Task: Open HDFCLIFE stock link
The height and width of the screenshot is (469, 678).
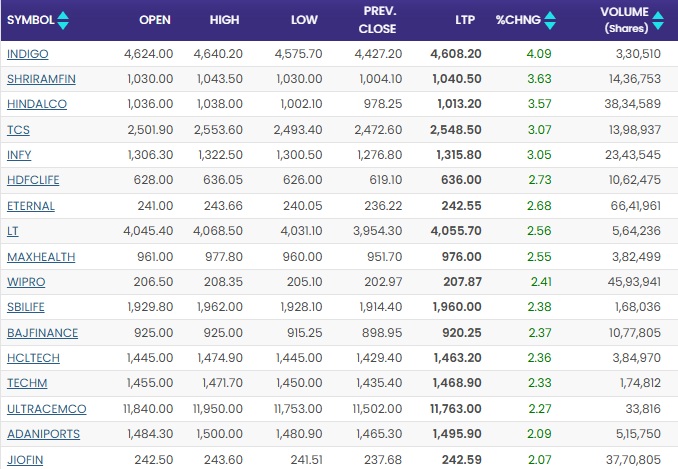Action: click(32, 180)
